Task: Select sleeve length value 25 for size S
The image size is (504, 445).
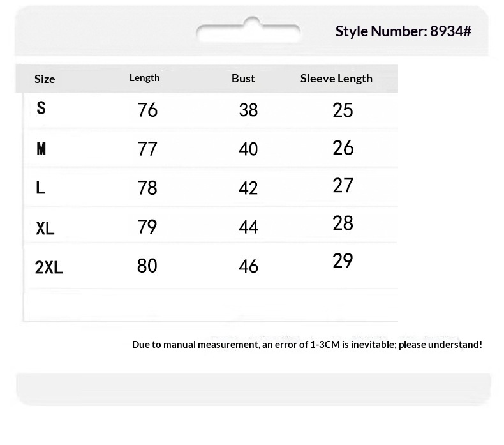Action: 343,110
